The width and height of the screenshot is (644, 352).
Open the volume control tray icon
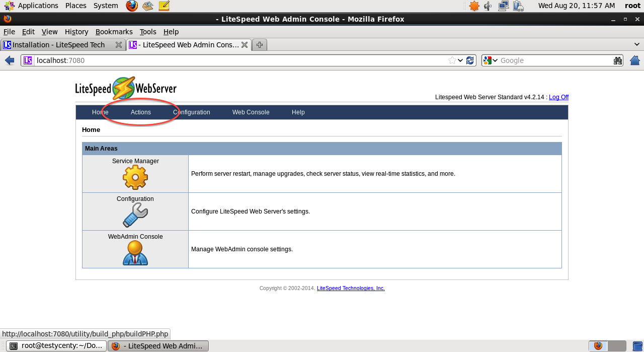pyautogui.click(x=488, y=6)
